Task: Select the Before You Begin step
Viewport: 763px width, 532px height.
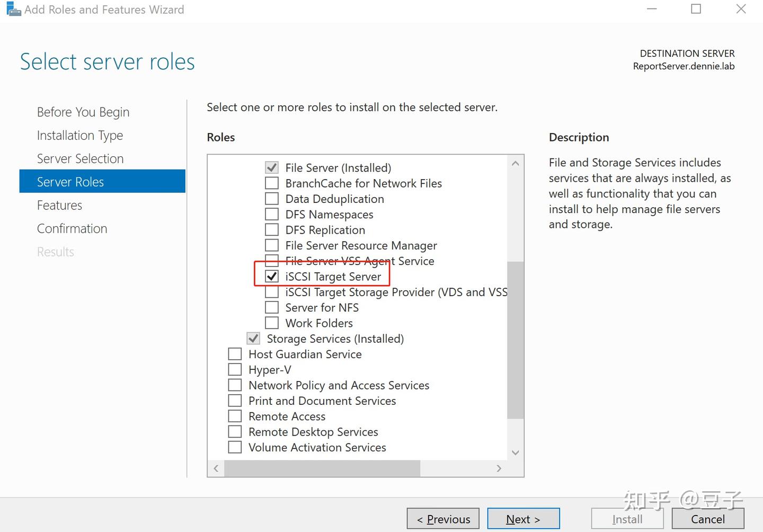Action: [x=83, y=112]
